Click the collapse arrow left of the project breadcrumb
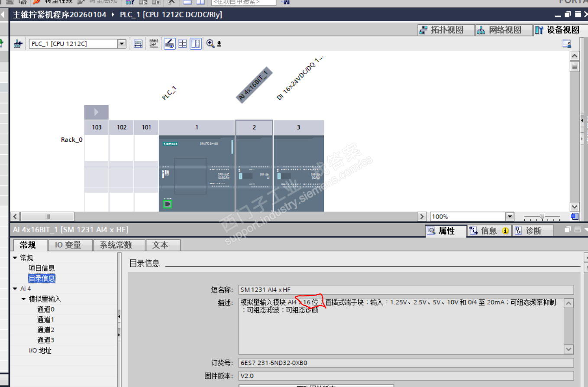Image resolution: width=588 pixels, height=387 pixels. coord(2,15)
